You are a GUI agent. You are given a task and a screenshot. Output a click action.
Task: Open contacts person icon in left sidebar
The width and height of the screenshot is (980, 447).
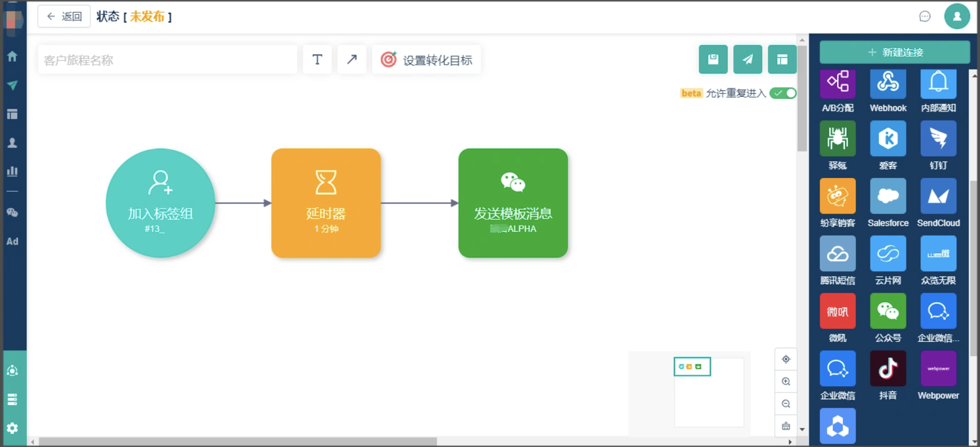coord(12,143)
